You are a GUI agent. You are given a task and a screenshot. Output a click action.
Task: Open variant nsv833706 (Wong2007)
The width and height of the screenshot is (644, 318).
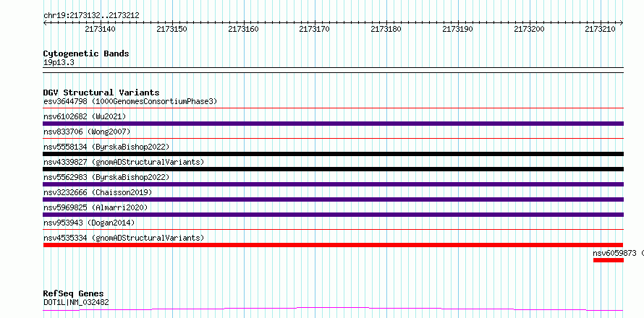[87, 132]
